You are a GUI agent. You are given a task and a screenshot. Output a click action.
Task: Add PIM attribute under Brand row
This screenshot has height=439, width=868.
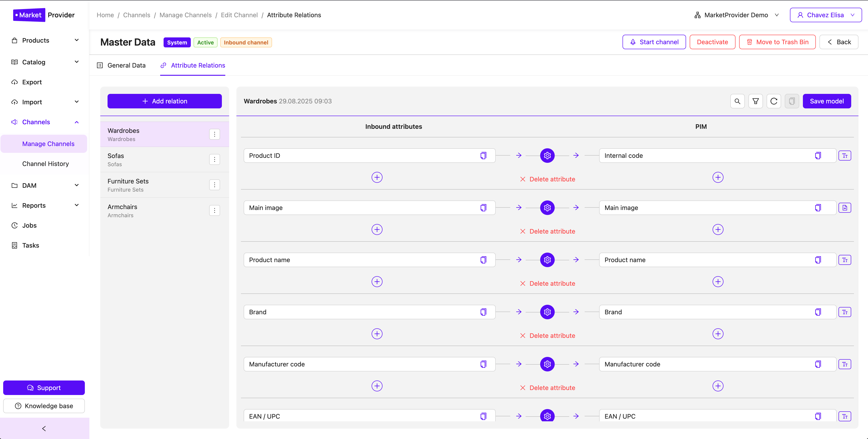point(718,334)
